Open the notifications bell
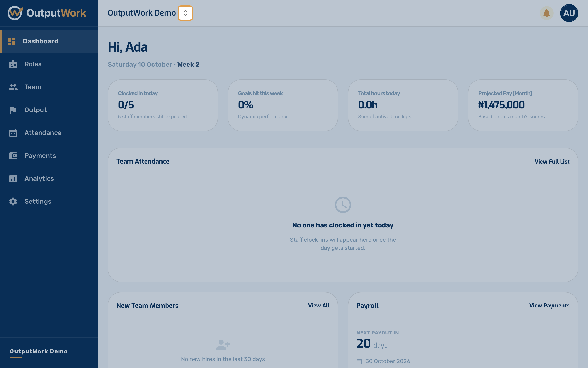This screenshot has height=368, width=588. (547, 13)
